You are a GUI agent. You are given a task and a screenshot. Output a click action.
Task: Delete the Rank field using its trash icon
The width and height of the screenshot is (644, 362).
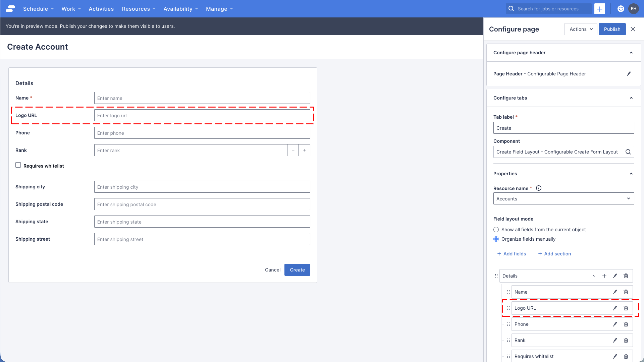(626, 340)
